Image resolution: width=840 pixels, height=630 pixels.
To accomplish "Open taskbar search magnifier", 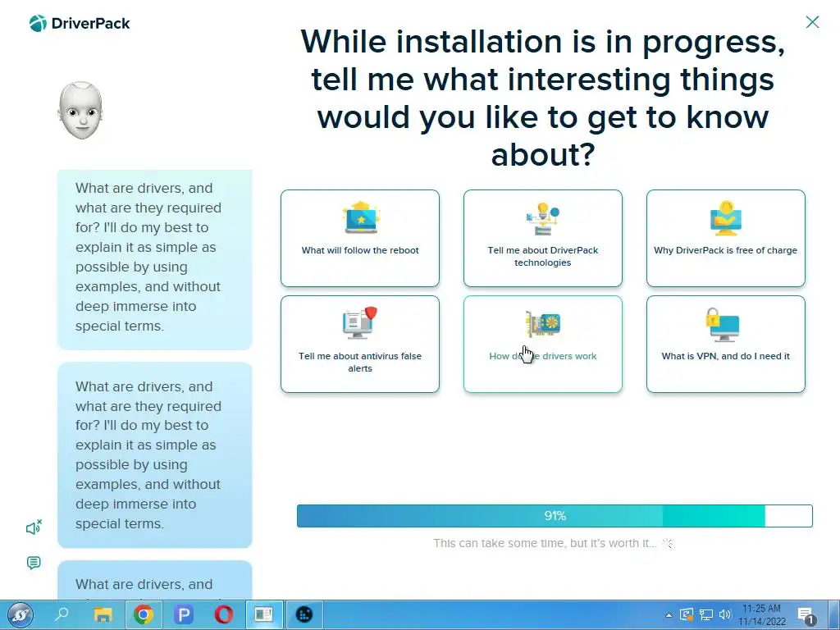I will point(62,614).
